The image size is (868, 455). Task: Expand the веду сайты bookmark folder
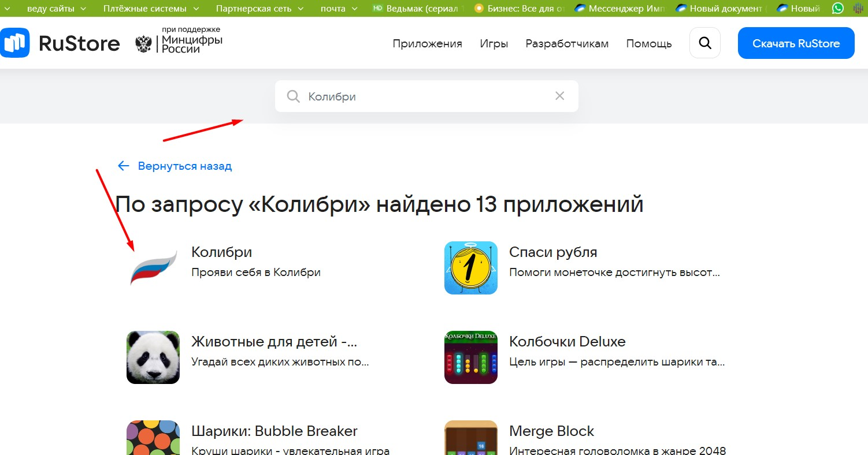pos(57,8)
